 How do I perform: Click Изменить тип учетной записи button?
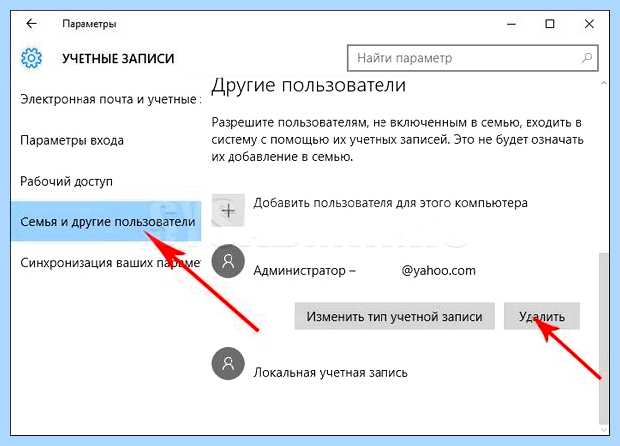(394, 316)
